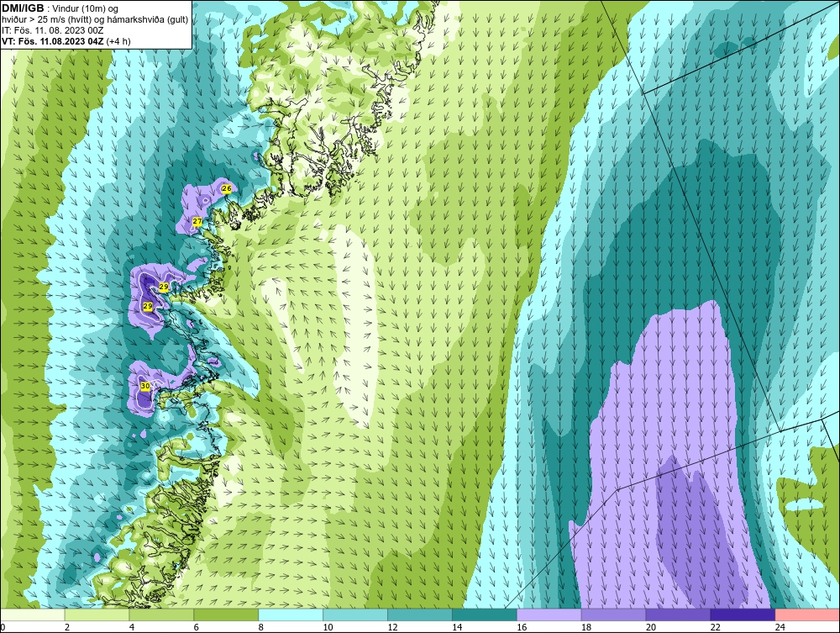The width and height of the screenshot is (840, 633).
Task: Click the yellow gust label 27
Action: (197, 221)
